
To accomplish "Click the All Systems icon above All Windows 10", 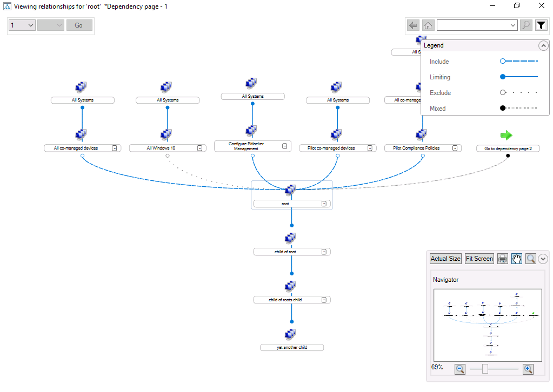I will tap(166, 86).
